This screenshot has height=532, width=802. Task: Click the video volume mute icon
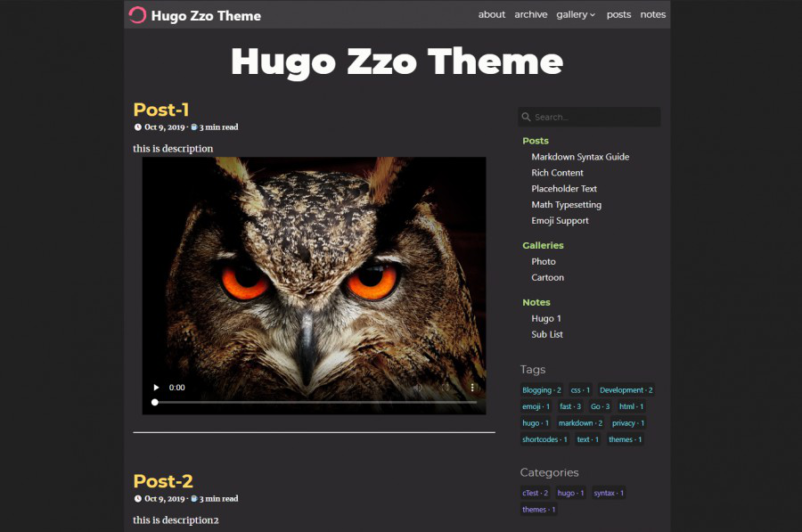tap(417, 388)
